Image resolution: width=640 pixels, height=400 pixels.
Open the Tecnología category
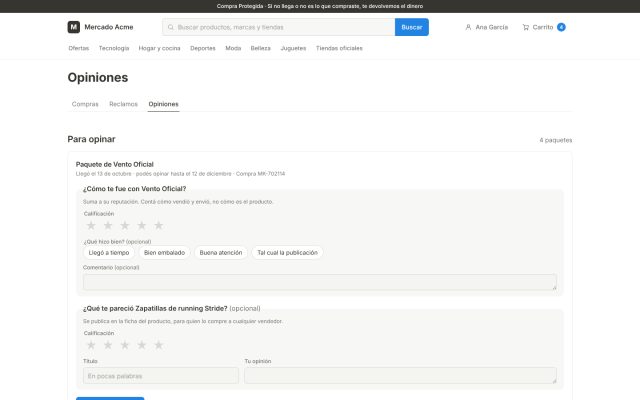(114, 48)
